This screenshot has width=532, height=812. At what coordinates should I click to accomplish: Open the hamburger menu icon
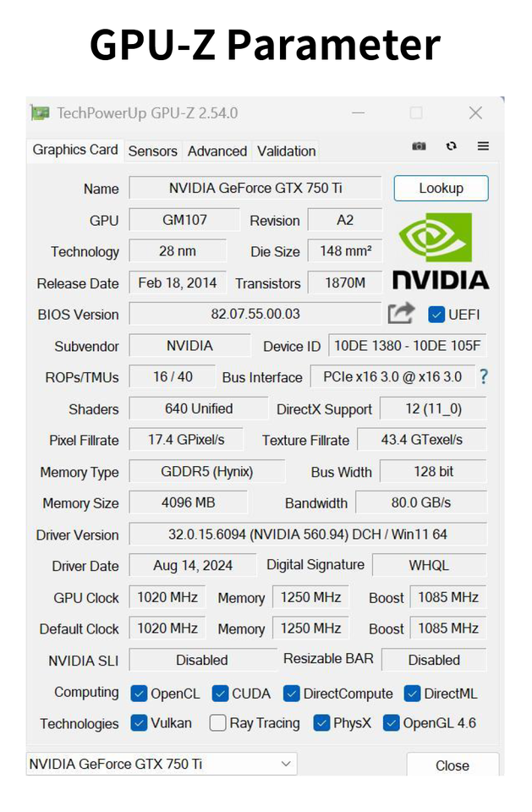coord(483,146)
